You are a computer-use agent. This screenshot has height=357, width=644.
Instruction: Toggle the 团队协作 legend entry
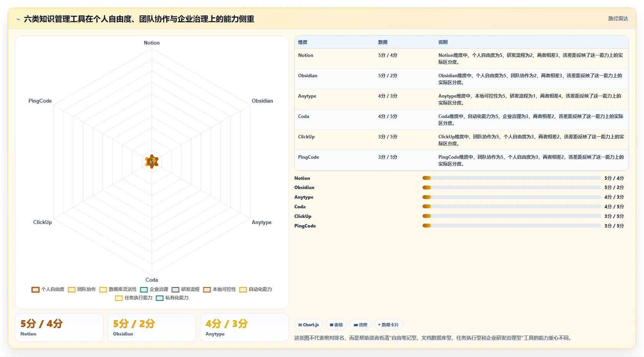tap(82, 289)
